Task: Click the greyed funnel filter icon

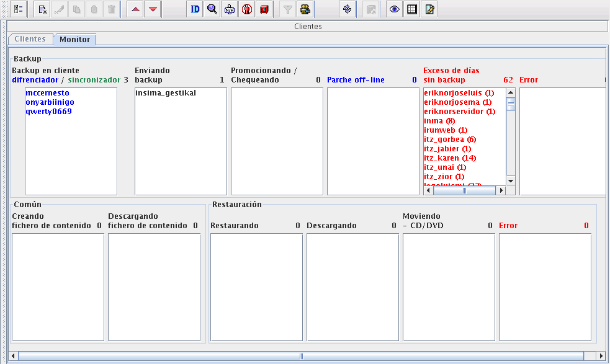Action: pos(288,9)
